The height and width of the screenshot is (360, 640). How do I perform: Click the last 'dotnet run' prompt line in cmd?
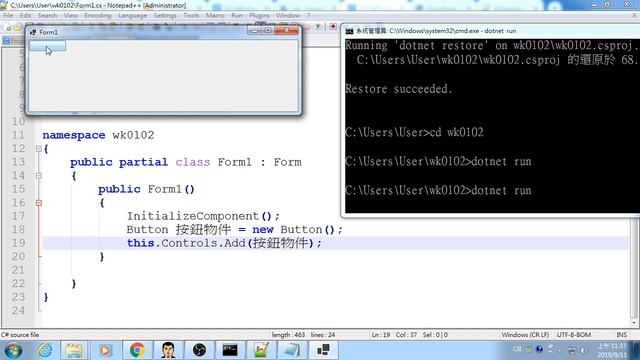[438, 190]
